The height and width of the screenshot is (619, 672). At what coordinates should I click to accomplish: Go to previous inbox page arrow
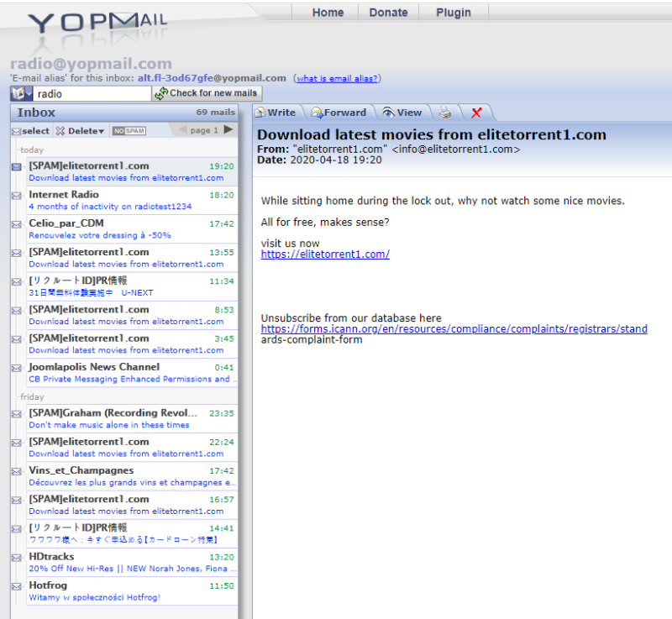[182, 129]
